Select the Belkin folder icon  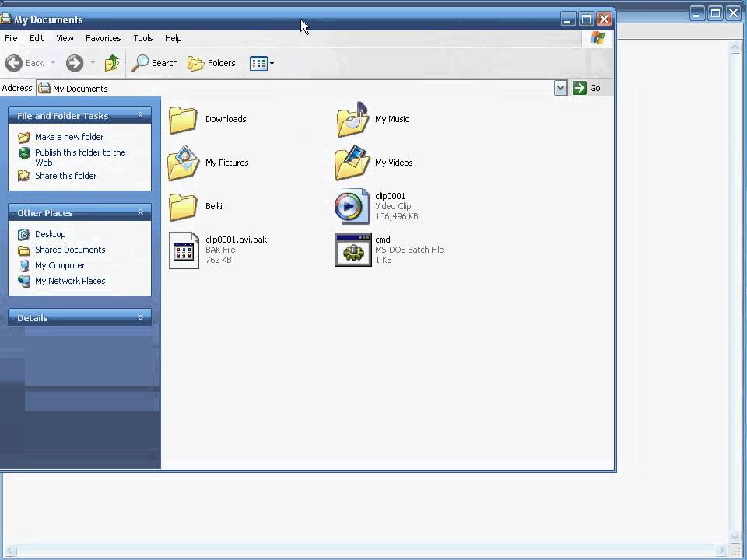183,207
